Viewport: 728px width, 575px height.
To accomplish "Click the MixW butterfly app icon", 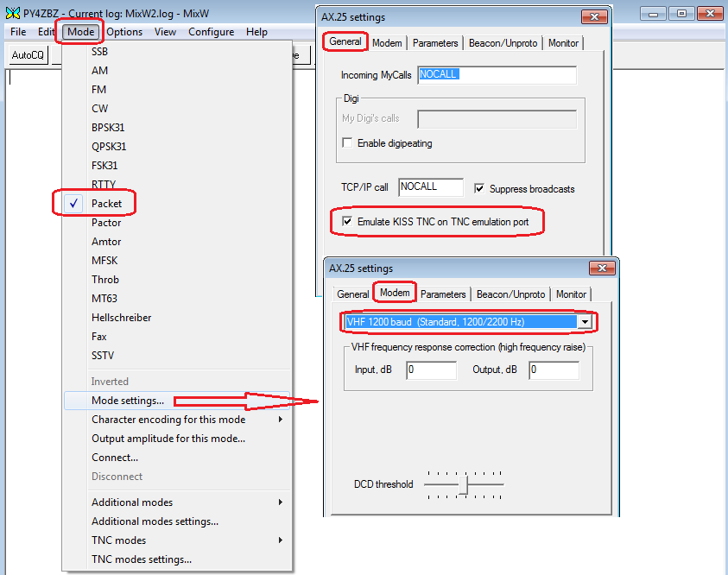I will coord(13,13).
